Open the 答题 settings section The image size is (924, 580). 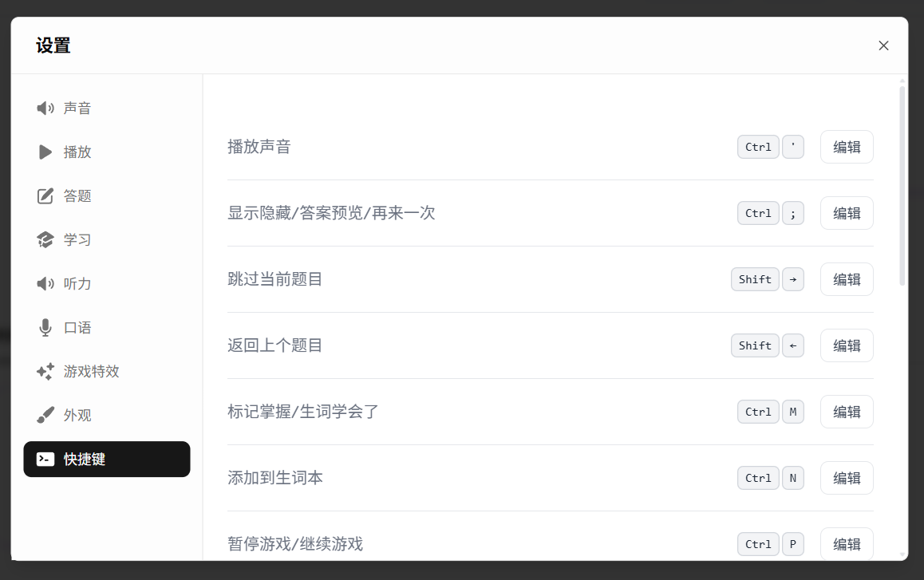(77, 195)
